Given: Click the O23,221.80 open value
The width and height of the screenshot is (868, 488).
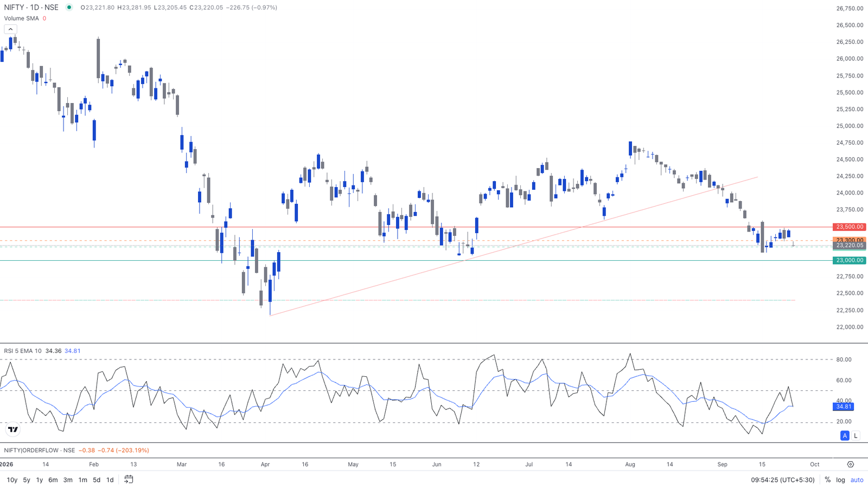Looking at the screenshot, I should 97,8.
